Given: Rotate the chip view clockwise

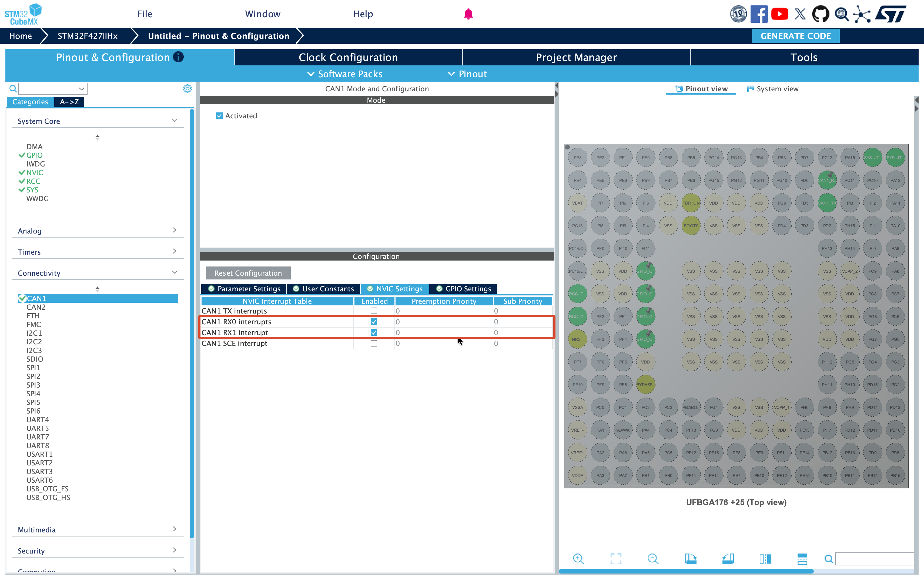Looking at the screenshot, I should tap(691, 559).
